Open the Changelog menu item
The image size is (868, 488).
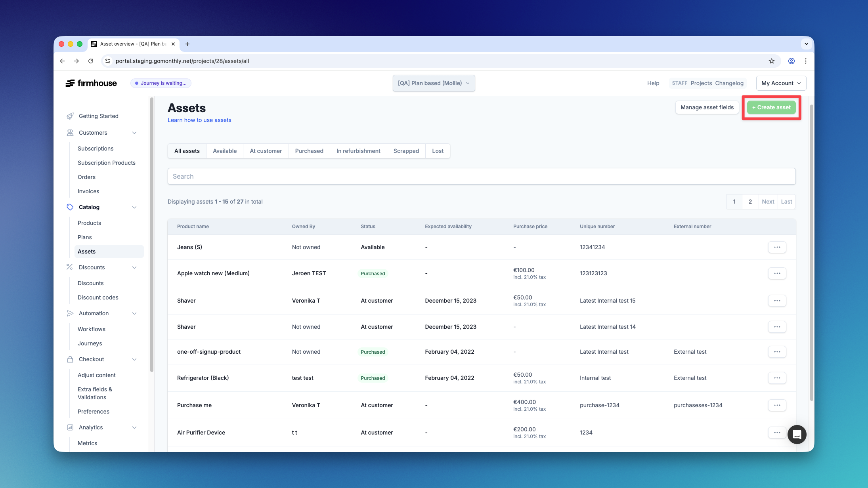[x=729, y=83]
